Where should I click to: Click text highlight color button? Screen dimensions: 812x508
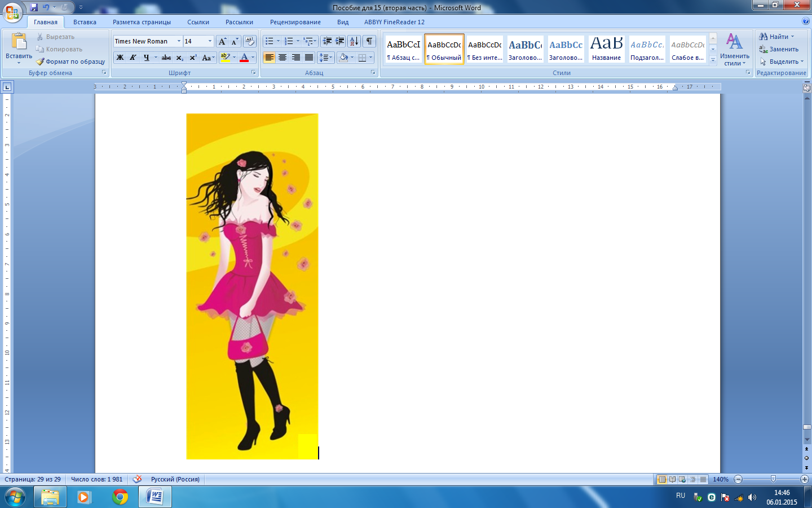225,58
